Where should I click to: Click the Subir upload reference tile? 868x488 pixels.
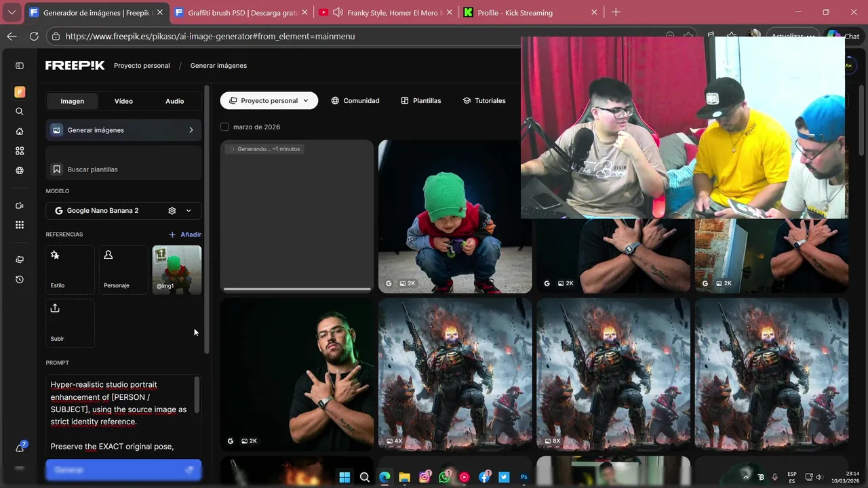point(70,323)
